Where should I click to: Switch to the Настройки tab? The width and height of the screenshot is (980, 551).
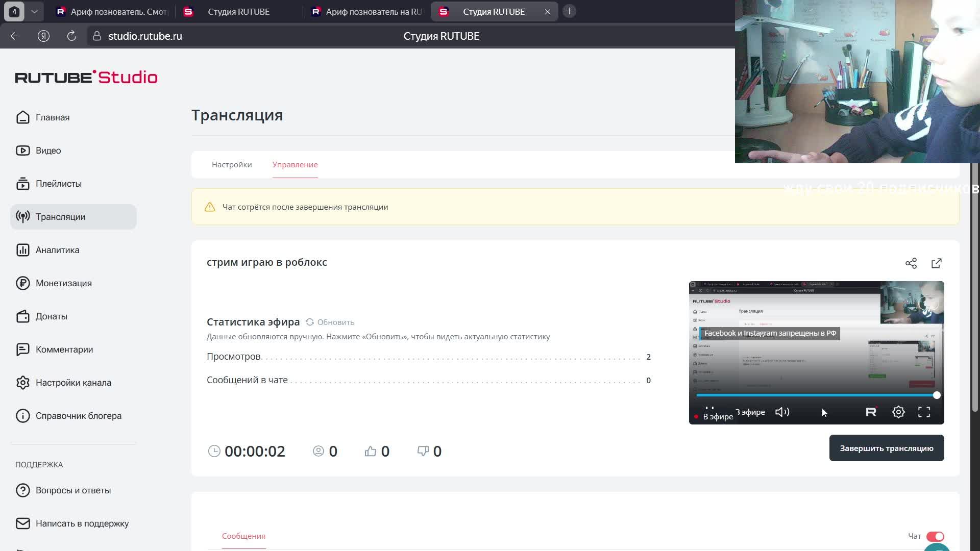[232, 165]
